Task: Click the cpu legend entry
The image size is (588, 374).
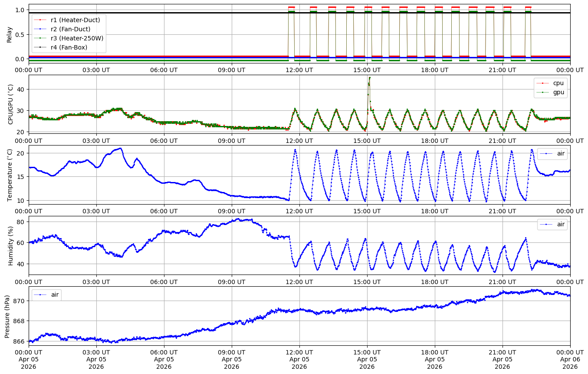Action: click(558, 83)
